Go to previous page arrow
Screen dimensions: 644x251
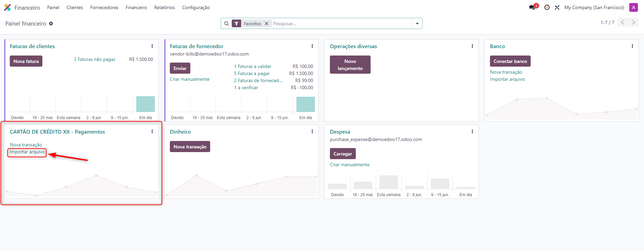(x=622, y=22)
